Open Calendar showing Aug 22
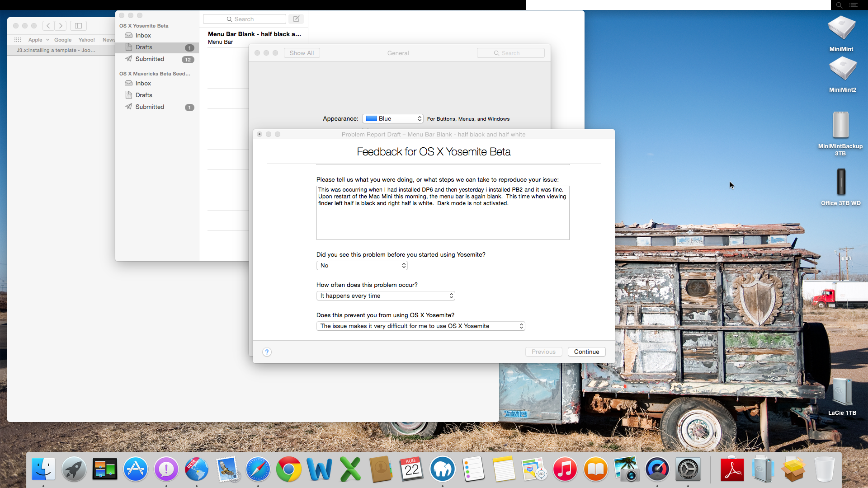The width and height of the screenshot is (868, 488). tap(412, 469)
